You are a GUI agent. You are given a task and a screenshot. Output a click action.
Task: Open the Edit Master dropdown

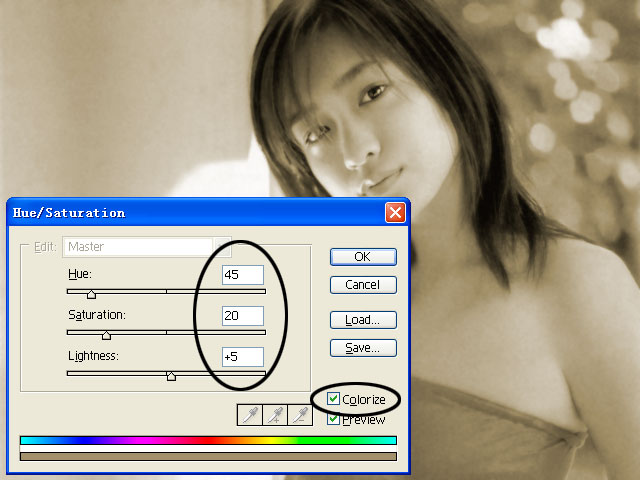tap(147, 247)
